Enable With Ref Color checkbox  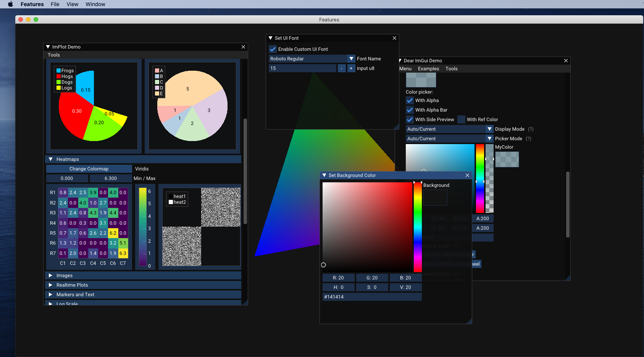461,120
